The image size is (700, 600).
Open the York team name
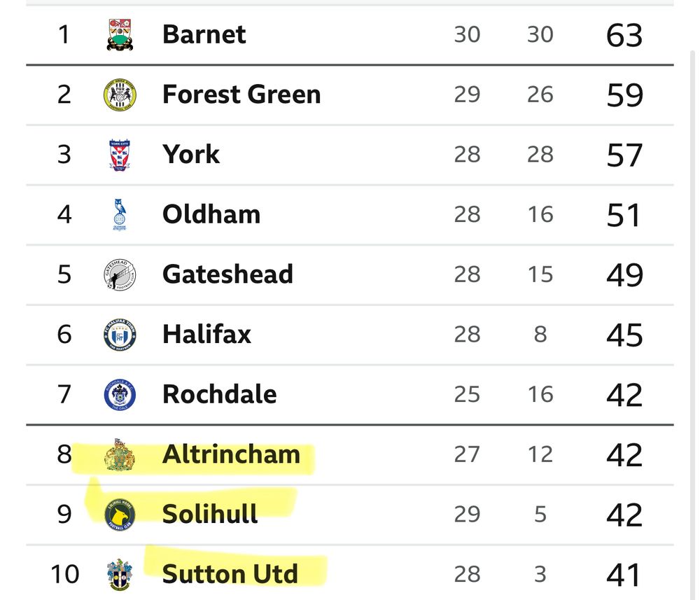pyautogui.click(x=191, y=155)
